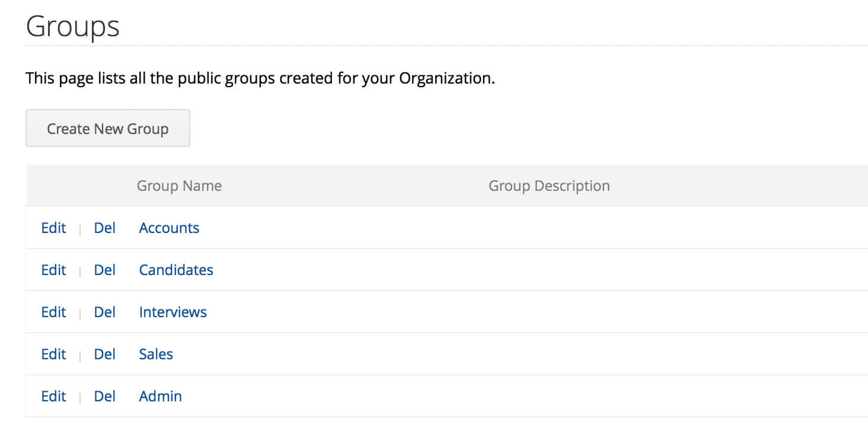Open the Admin group link

point(160,397)
